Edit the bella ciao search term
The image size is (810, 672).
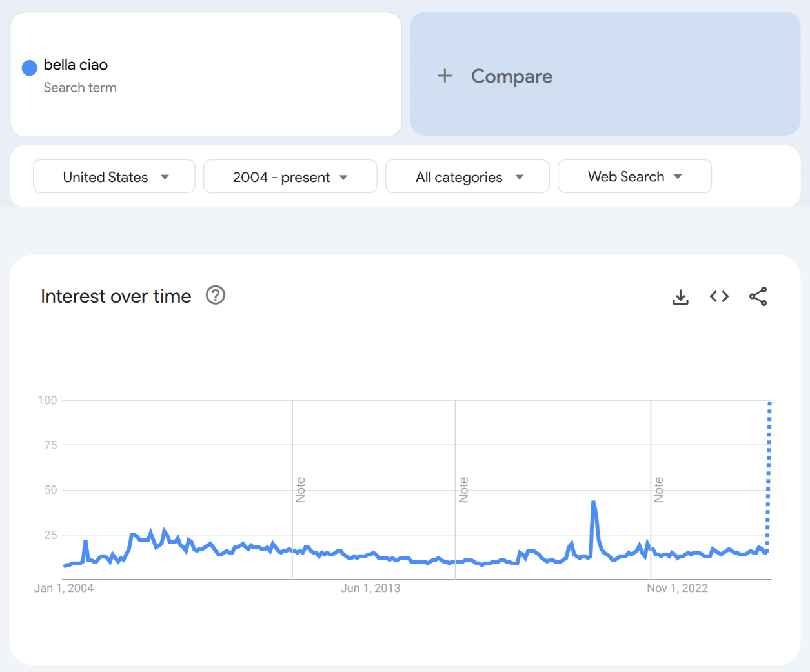pyautogui.click(x=76, y=65)
